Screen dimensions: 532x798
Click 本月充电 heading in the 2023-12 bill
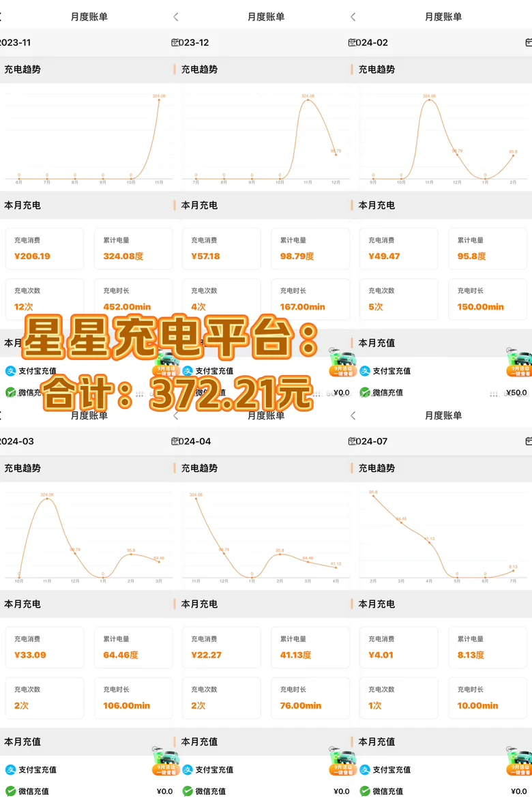(x=200, y=205)
